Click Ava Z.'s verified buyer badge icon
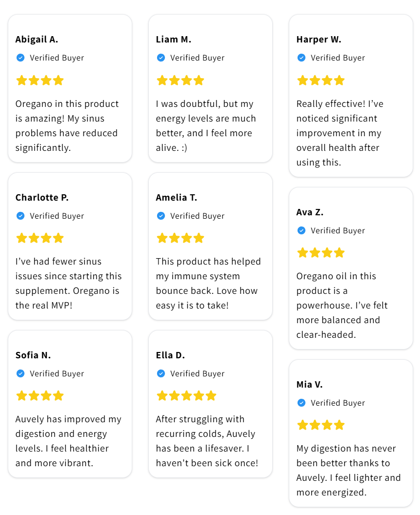 301,230
